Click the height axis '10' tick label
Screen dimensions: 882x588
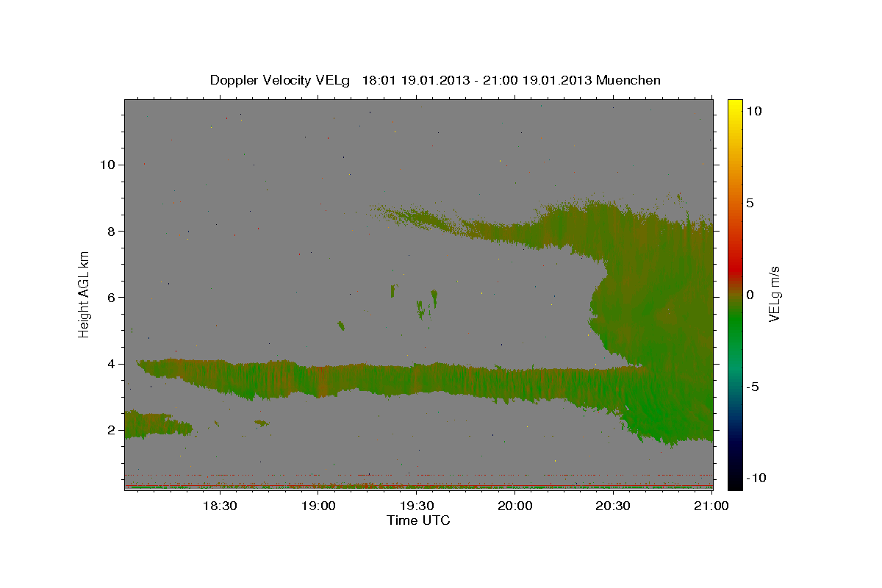point(107,165)
